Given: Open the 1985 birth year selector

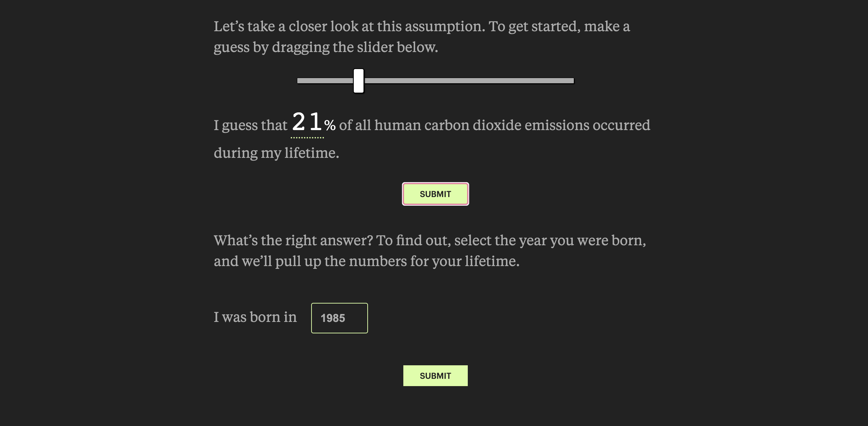Looking at the screenshot, I should tap(339, 318).
